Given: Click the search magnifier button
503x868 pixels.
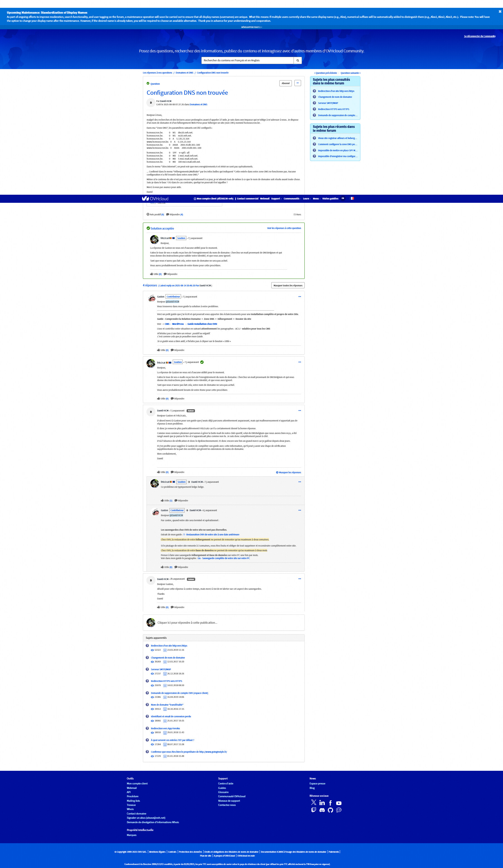Looking at the screenshot, I should pos(297,60).
